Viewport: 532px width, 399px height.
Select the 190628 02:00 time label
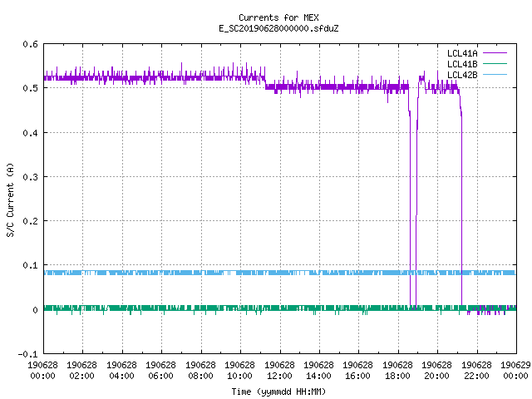point(81,371)
